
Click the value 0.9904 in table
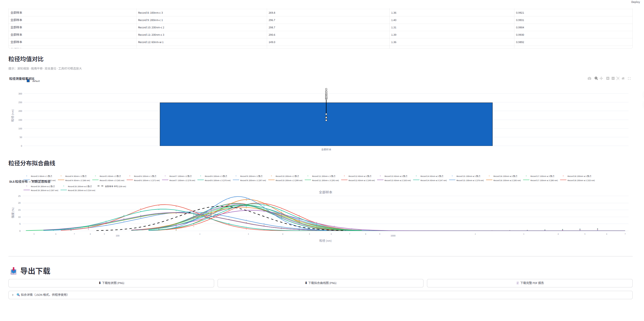click(573, 28)
